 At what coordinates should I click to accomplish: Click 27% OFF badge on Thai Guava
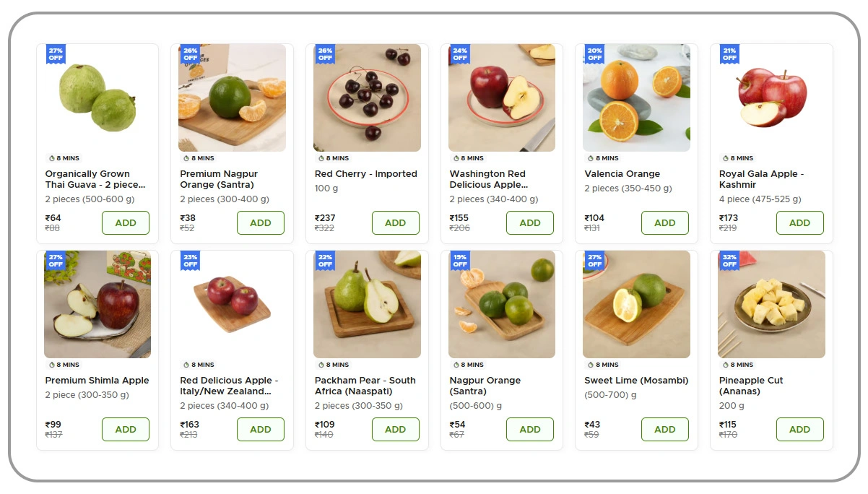56,53
